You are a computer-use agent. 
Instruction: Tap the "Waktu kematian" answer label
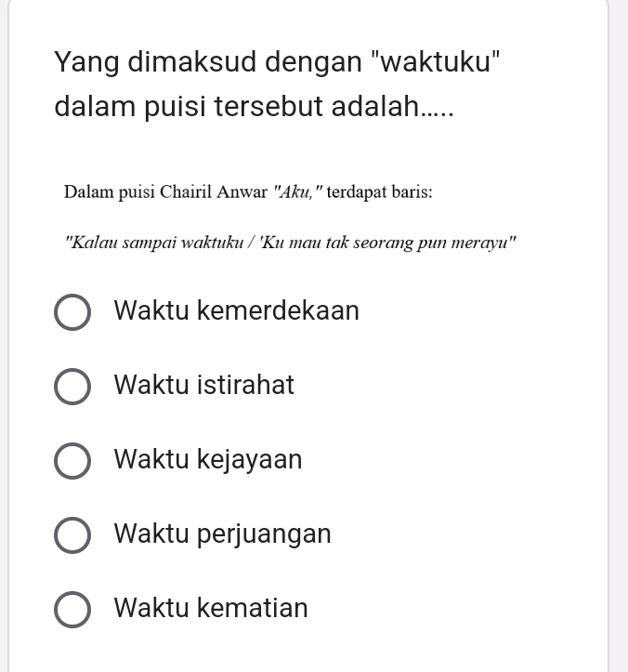[x=211, y=608]
